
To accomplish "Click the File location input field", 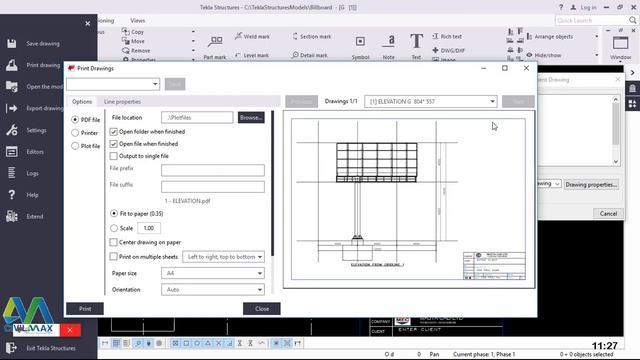I will tap(197, 118).
